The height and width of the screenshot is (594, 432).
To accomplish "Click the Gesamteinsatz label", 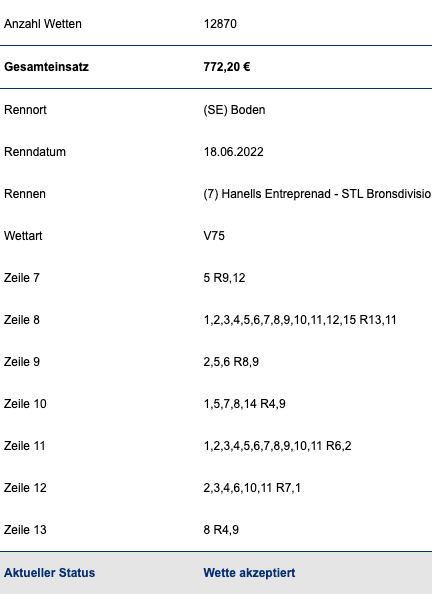I will point(46,67).
